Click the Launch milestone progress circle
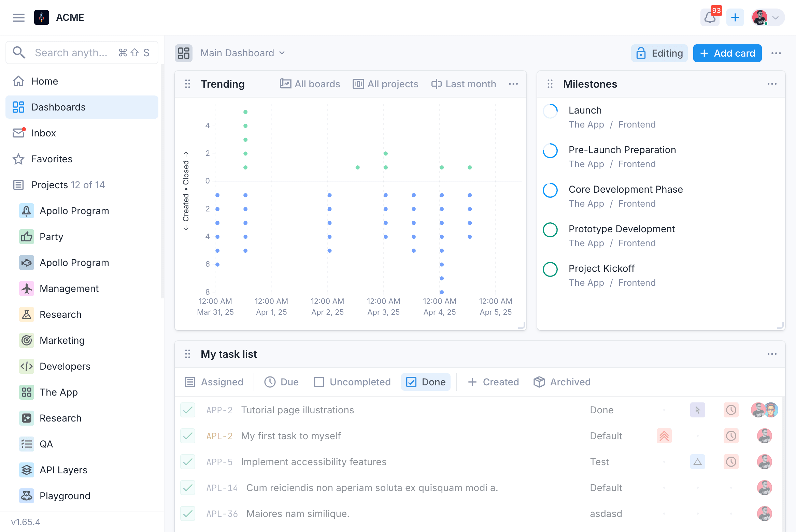The image size is (796, 532). 550,111
